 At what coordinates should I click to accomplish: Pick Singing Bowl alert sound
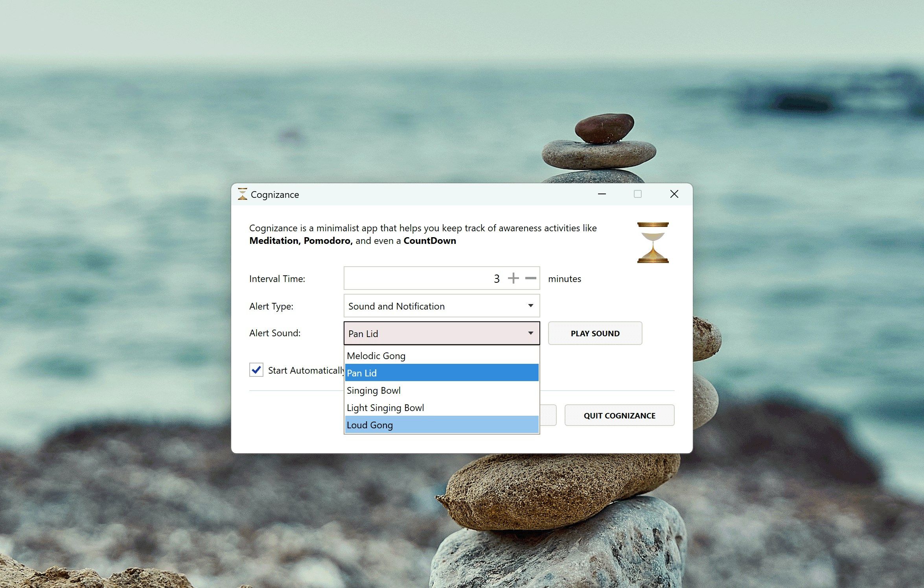(x=442, y=390)
